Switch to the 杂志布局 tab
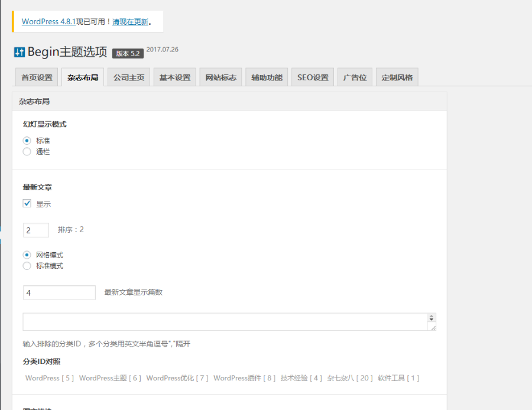This screenshot has width=532, height=410. tap(83, 77)
